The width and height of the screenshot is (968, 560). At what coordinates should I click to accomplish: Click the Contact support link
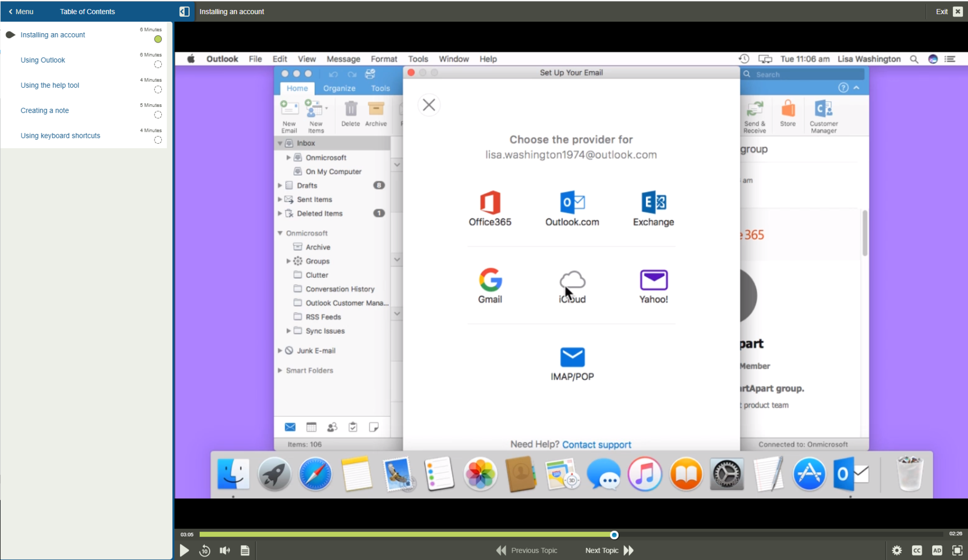[597, 444]
